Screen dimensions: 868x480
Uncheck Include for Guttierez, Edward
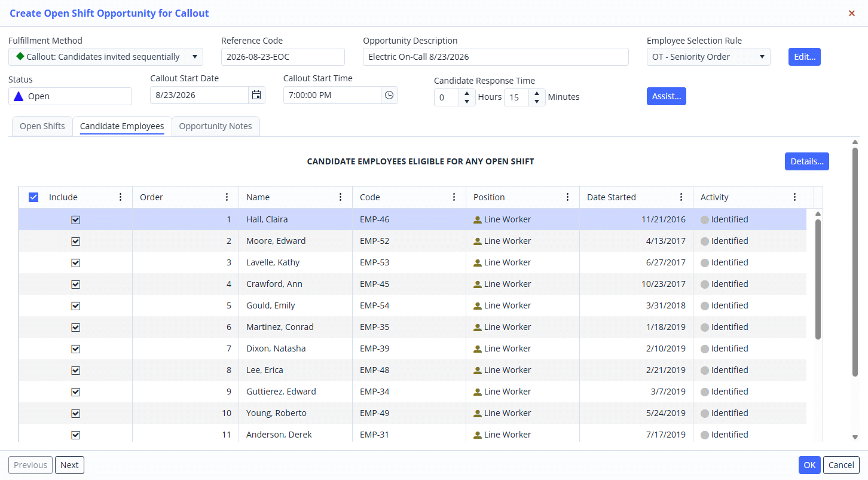tap(75, 392)
